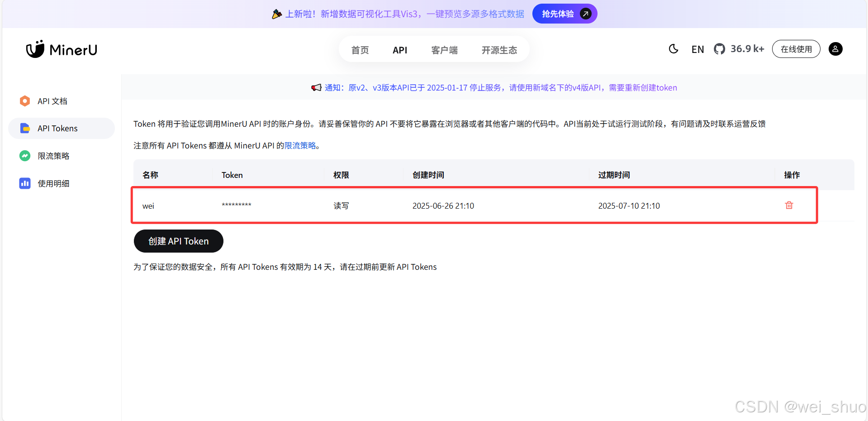Click the 名称 column header
The height and width of the screenshot is (421, 868).
pyautogui.click(x=151, y=175)
